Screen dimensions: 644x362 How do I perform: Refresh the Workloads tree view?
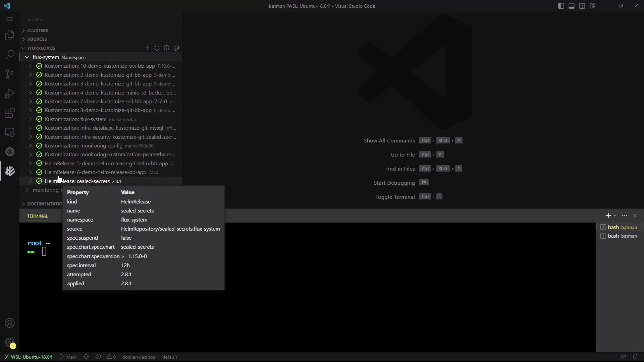click(157, 48)
